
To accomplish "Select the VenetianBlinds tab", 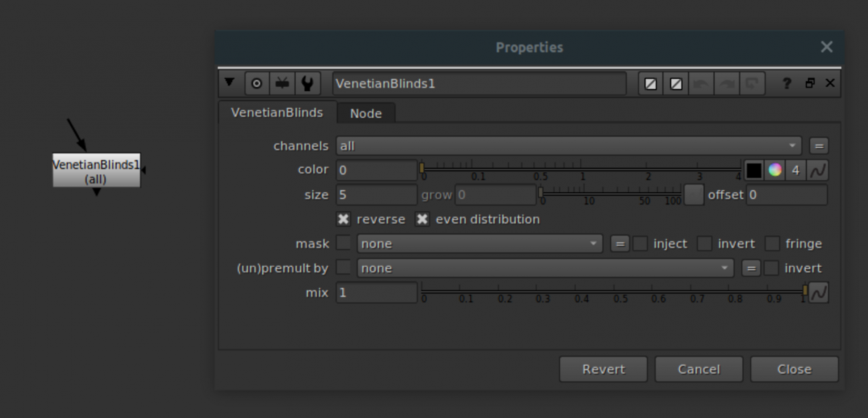I will [277, 113].
